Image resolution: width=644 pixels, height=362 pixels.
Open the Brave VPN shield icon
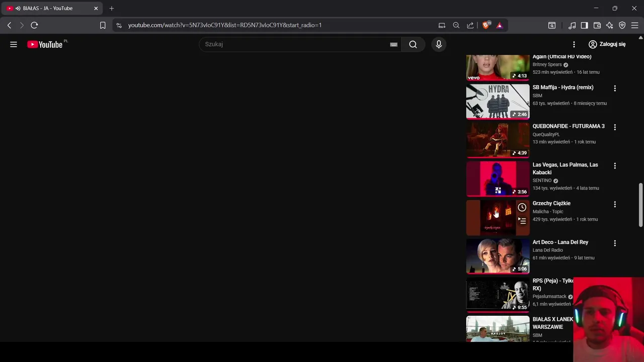(622, 25)
